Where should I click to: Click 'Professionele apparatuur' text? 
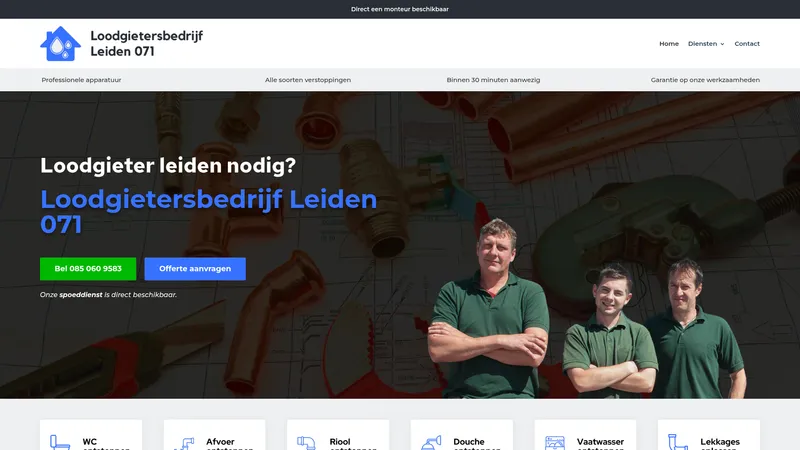pos(81,80)
